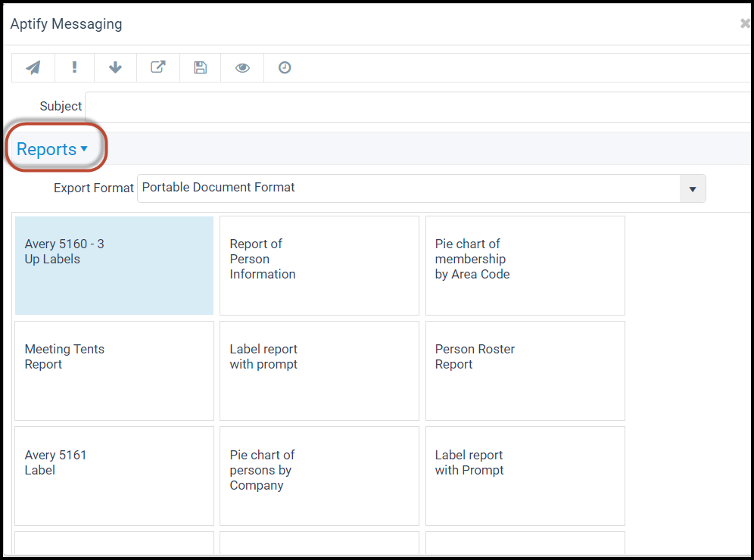Select the Avery 5161 Label report
754x560 pixels.
click(x=114, y=476)
